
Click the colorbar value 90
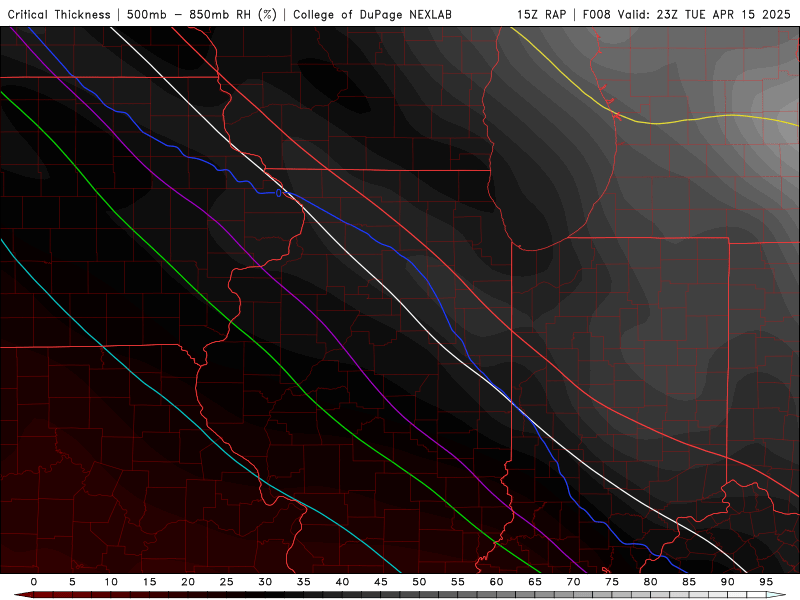click(x=727, y=582)
